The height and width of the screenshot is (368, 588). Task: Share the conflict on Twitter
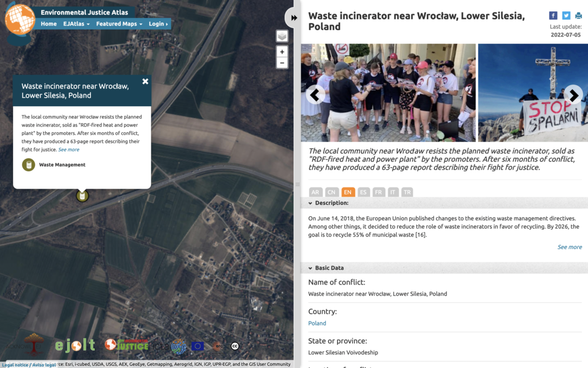(x=566, y=15)
